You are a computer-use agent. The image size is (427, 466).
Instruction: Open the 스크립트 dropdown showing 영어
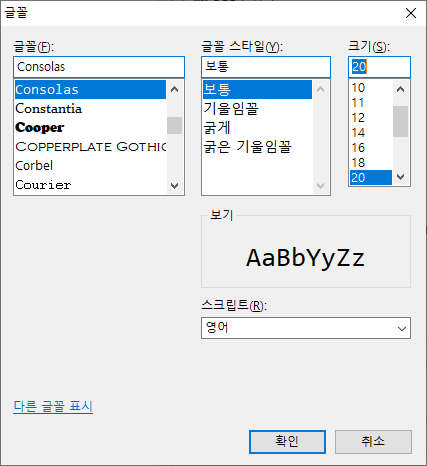click(306, 328)
